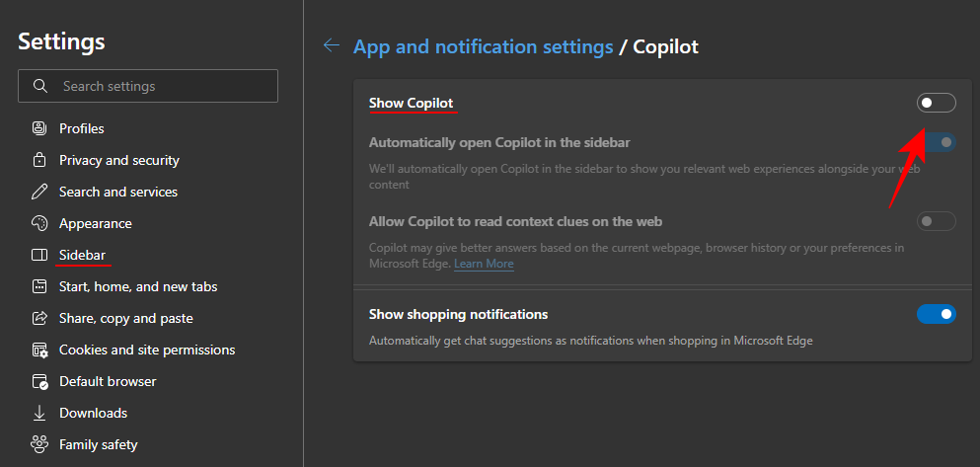
Task: Enable the Show Copilot toggle
Action: coord(936,103)
